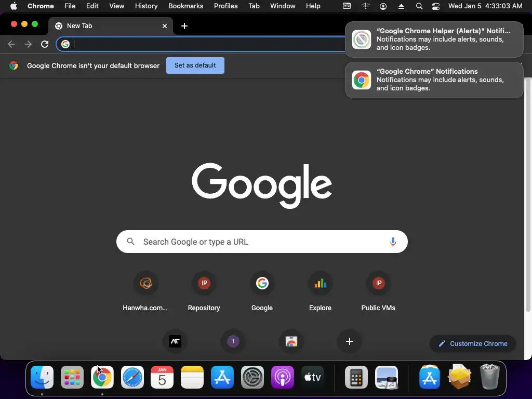Open the Chrome app menu
The image size is (532, 399).
coord(41,6)
